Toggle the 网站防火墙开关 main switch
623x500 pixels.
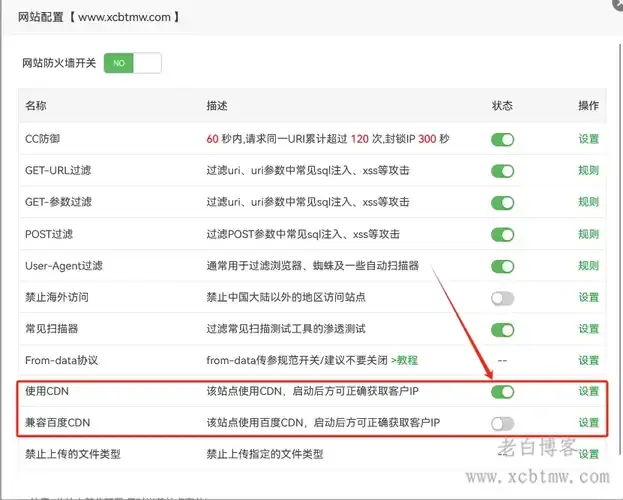[x=132, y=63]
